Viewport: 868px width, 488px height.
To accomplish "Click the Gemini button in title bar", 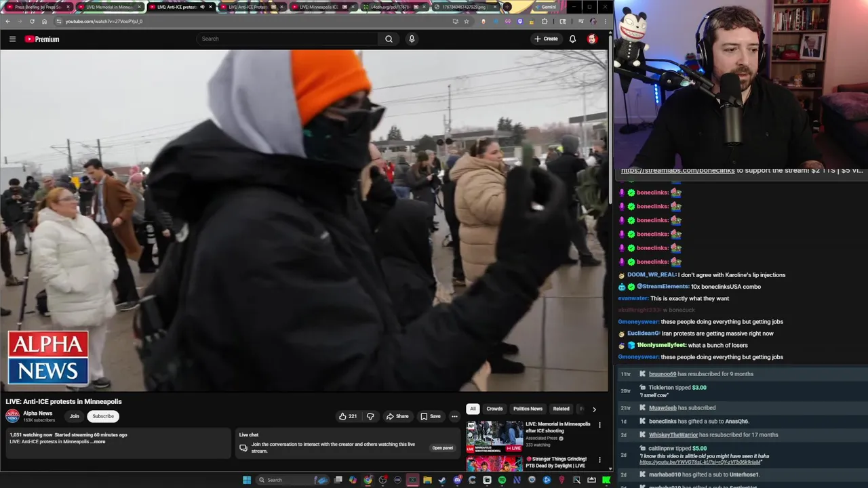I will (545, 7).
